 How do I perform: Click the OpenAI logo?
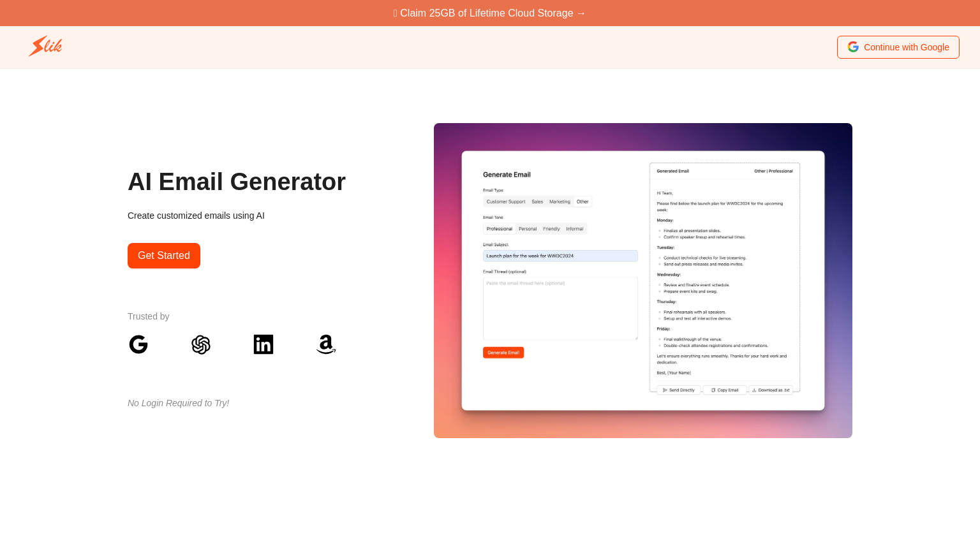201,344
